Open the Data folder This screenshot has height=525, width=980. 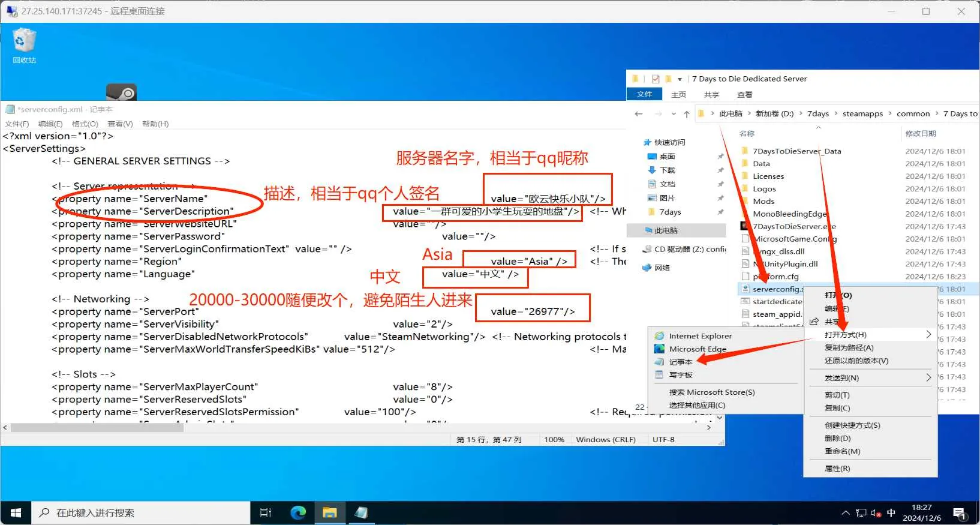click(761, 164)
